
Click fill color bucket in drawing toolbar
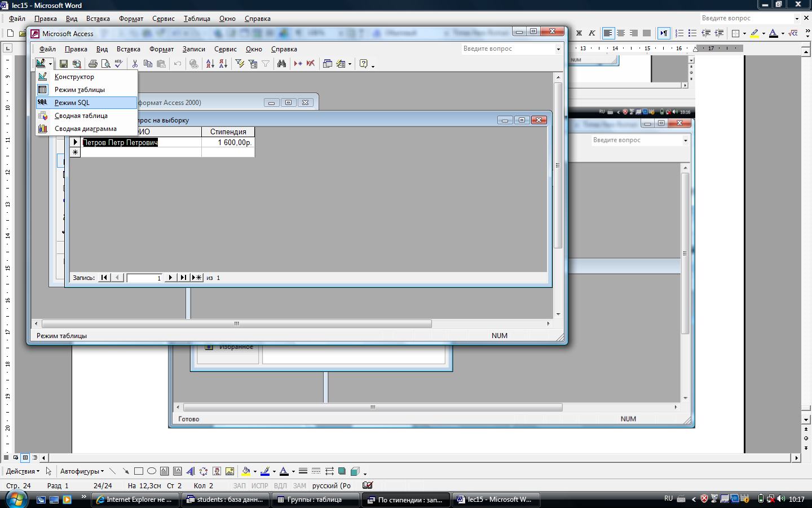tap(246, 471)
